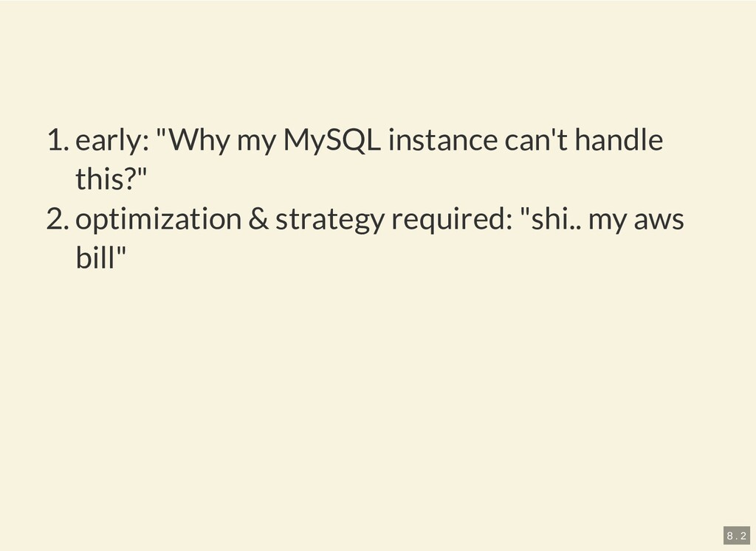This screenshot has height=551, width=756.
Task: Click the word "optimization" in item two
Action: [x=158, y=219]
